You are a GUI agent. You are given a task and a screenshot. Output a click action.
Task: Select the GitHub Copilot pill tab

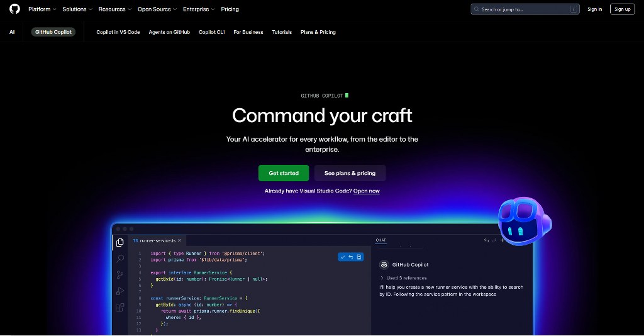click(x=53, y=32)
